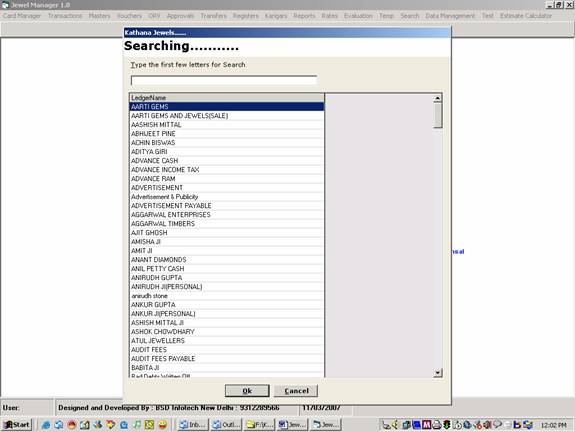Focus the search letters text field
575x432 pixels.
(x=224, y=80)
